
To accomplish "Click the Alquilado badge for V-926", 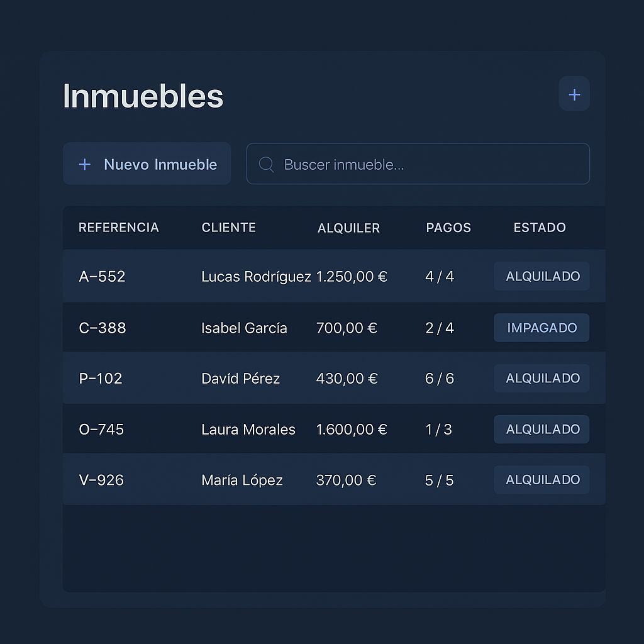I will click(x=541, y=480).
